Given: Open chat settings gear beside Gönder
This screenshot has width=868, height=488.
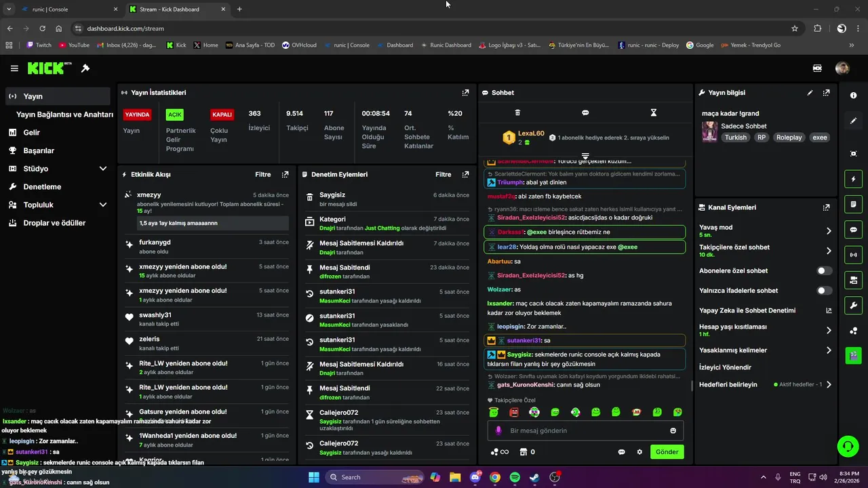Looking at the screenshot, I should (x=639, y=452).
